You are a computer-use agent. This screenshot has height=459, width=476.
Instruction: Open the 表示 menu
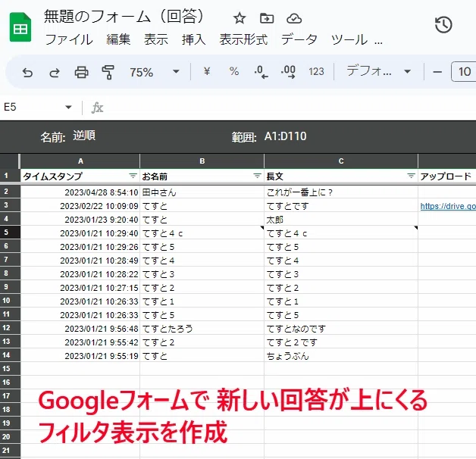[x=156, y=39]
